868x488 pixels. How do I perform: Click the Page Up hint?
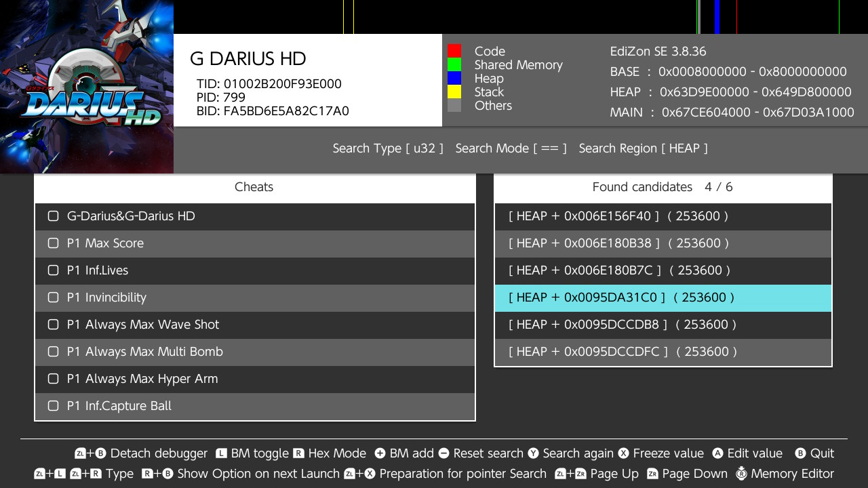(597, 474)
